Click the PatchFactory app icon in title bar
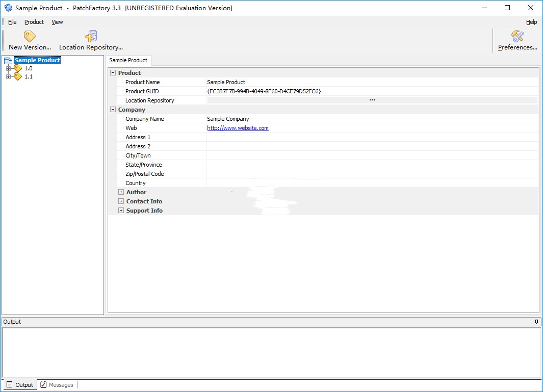Screen dimensions: 543x392 8,8
